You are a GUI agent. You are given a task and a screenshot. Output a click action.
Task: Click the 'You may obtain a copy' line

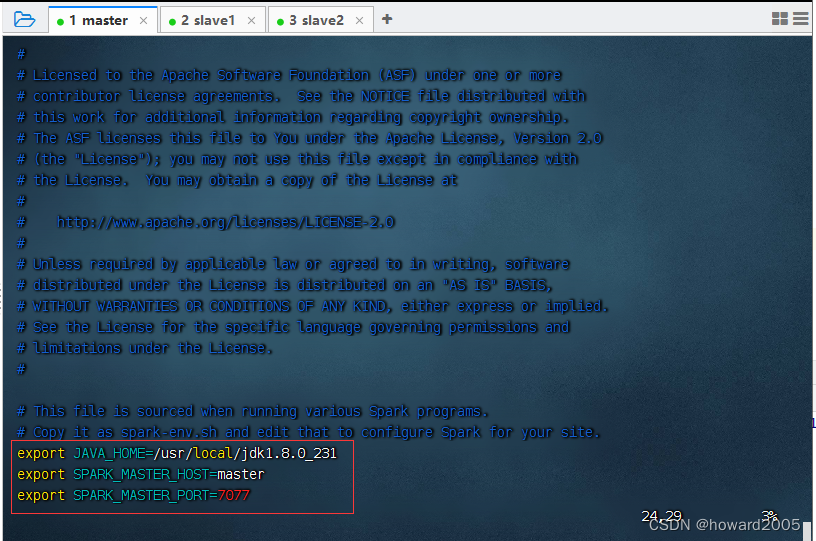237,180
